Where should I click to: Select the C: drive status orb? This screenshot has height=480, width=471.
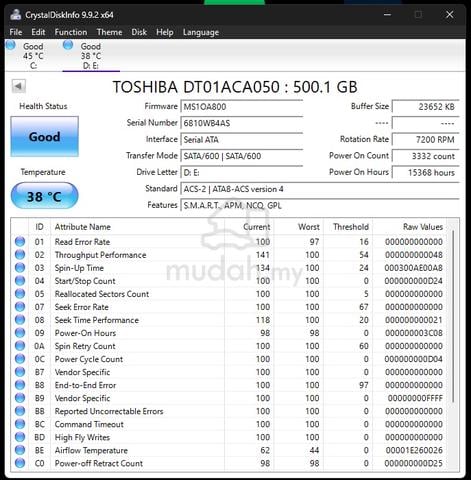[11, 45]
